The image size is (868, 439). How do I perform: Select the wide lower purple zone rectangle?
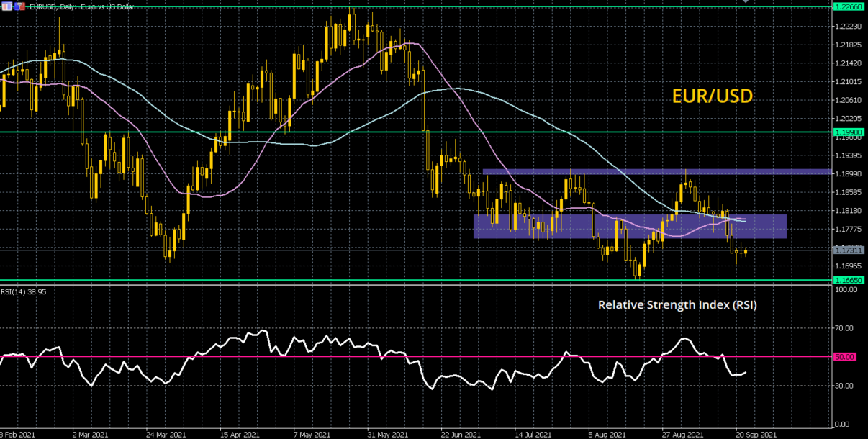pyautogui.click(x=630, y=226)
